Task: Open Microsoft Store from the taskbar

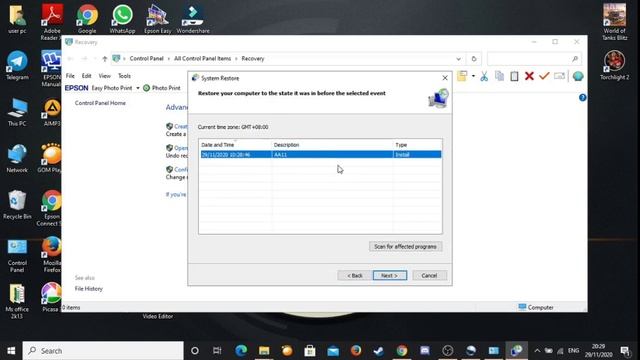Action: tap(310, 351)
